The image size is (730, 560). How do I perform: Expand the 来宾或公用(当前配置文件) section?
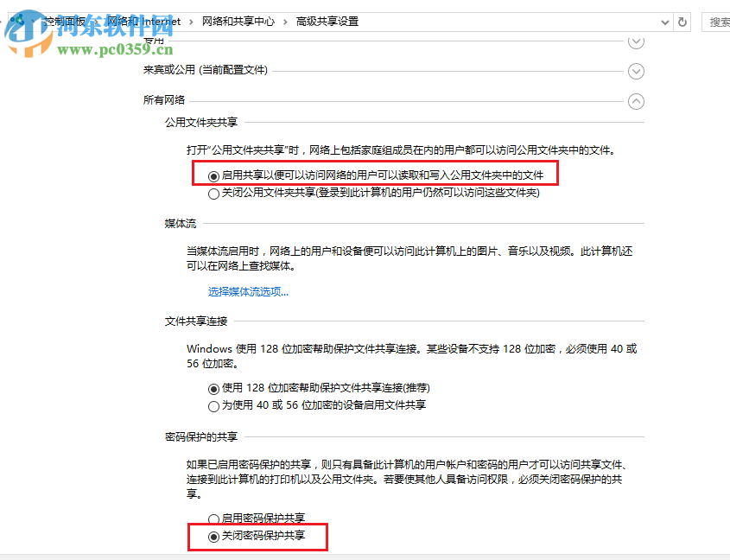(x=637, y=71)
